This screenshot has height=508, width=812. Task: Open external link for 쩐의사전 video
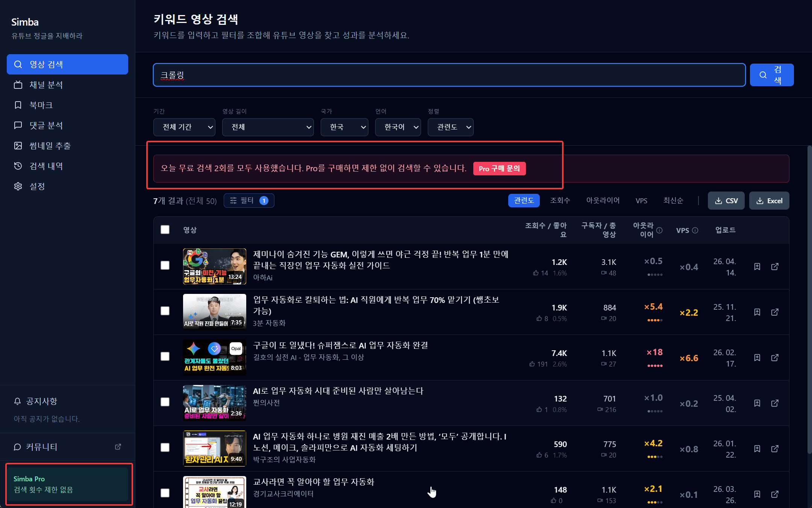tap(775, 403)
